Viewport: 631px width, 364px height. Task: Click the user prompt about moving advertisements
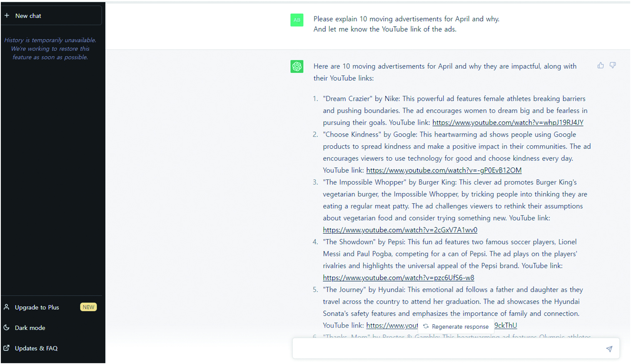click(x=406, y=24)
